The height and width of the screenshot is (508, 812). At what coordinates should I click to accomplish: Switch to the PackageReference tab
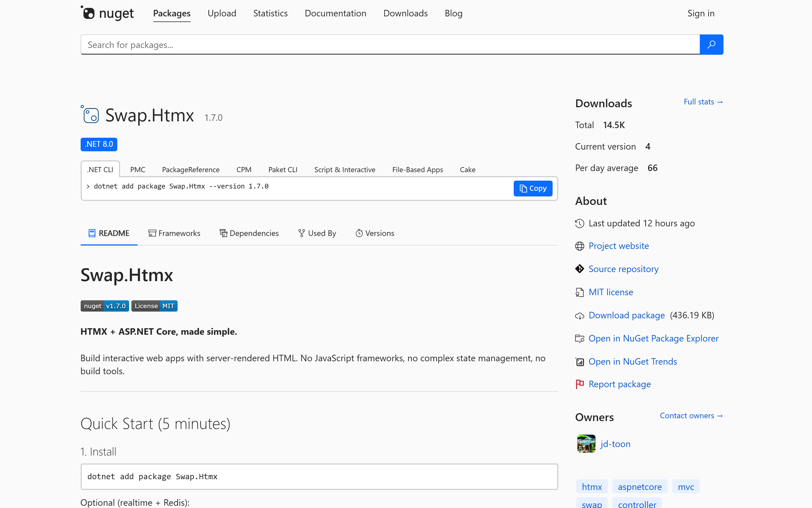click(x=191, y=169)
